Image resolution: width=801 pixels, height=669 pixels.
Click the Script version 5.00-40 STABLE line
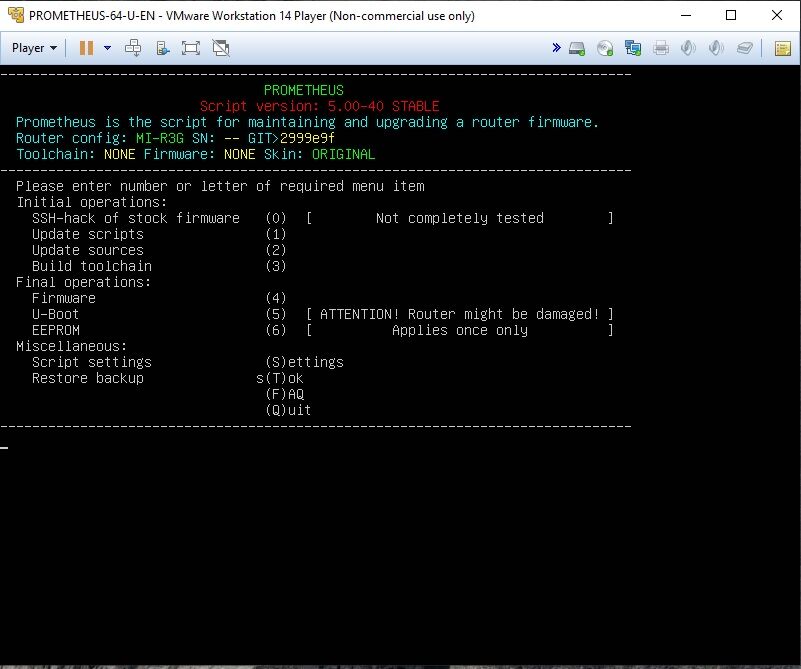[x=319, y=106]
